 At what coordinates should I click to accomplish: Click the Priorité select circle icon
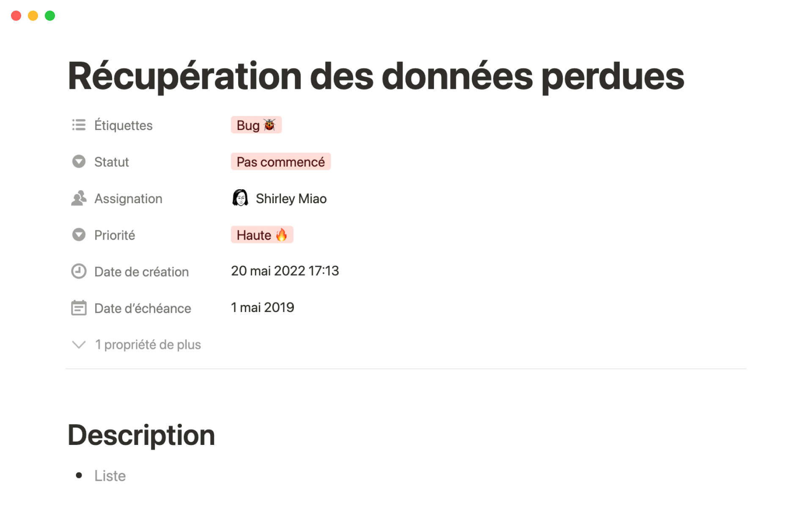79,235
